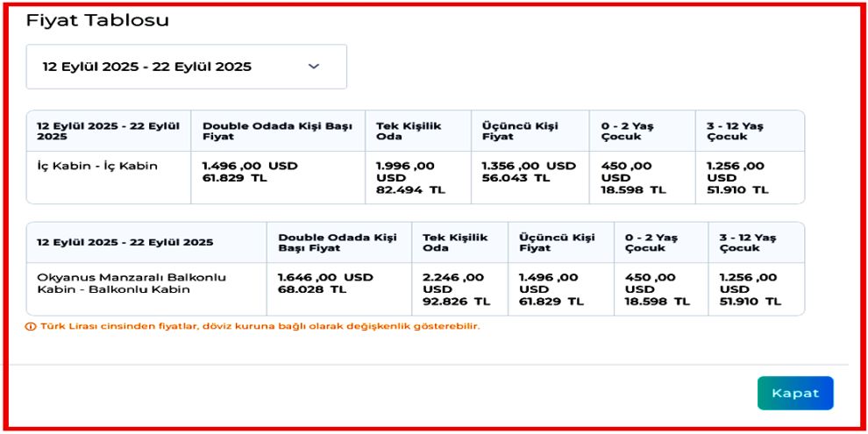Click the Turkish Lira exchange rate notice
Screen dimensions: 868x434
260,326
